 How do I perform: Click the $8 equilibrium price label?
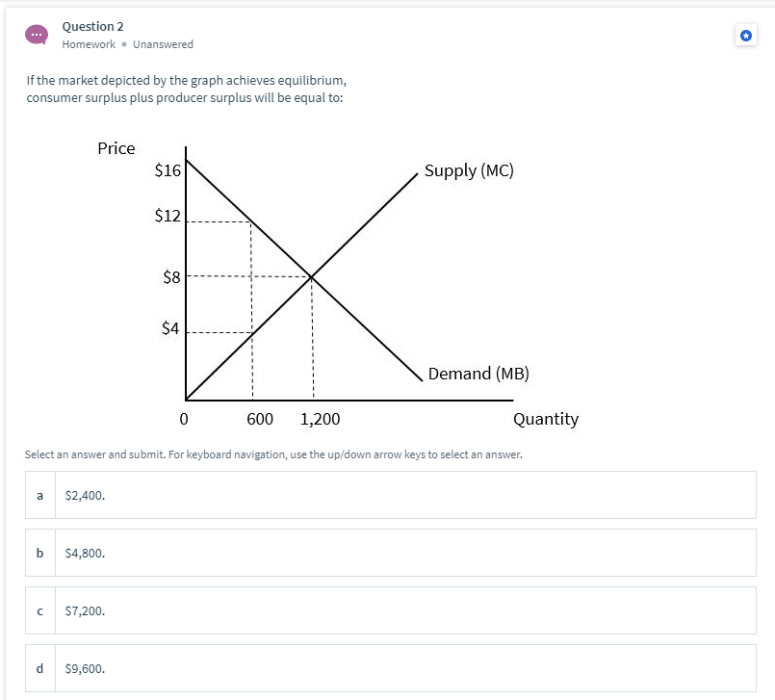pos(169,275)
